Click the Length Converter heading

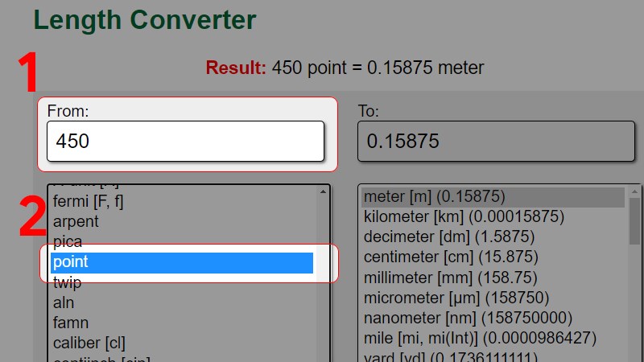[145, 19]
